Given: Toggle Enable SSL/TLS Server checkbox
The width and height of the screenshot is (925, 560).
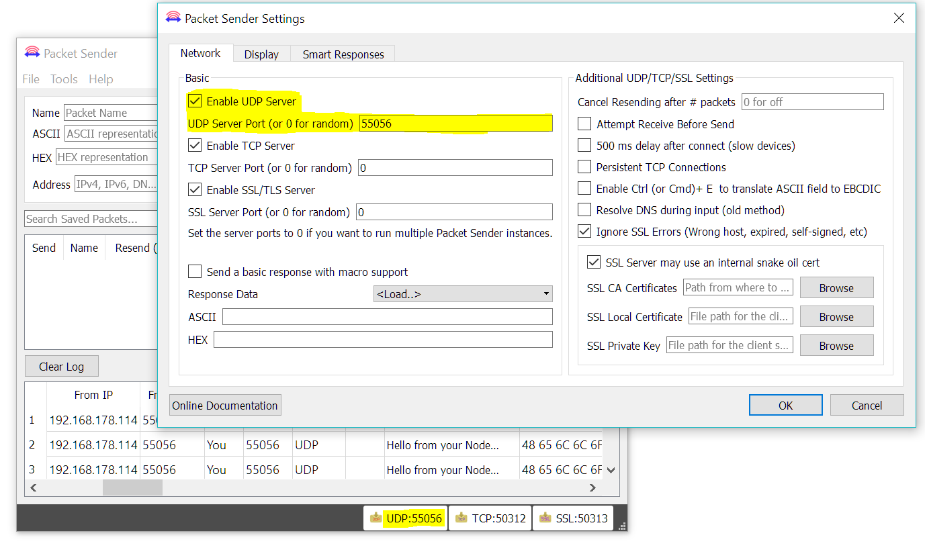Looking at the screenshot, I should pyautogui.click(x=195, y=190).
